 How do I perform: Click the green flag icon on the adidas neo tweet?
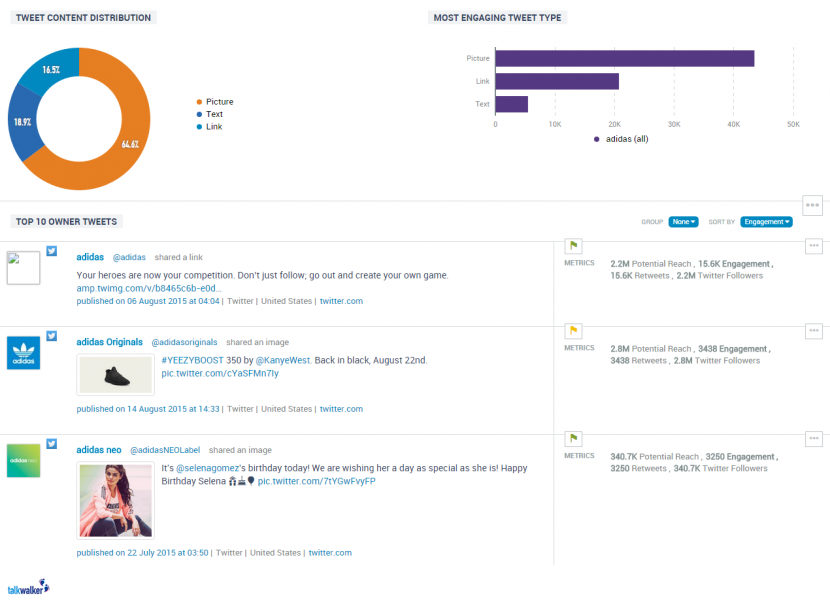(573, 438)
